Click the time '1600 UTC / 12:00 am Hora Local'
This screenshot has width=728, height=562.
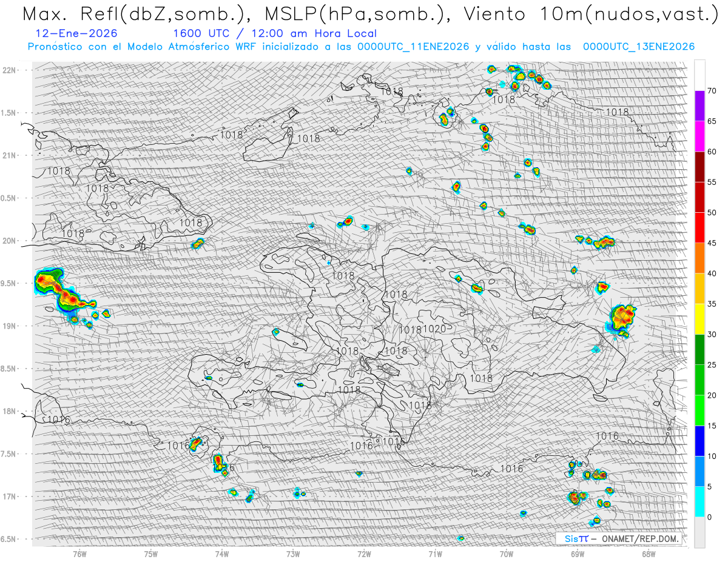275,33
